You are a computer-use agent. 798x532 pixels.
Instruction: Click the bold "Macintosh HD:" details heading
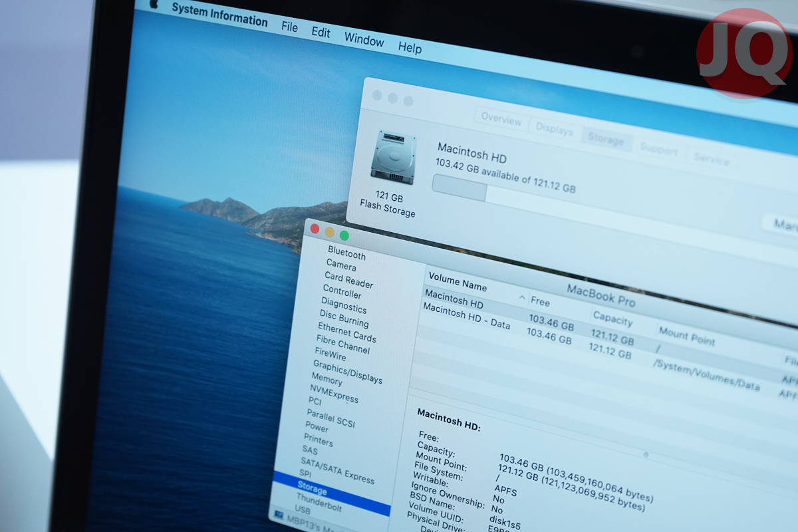(449, 420)
